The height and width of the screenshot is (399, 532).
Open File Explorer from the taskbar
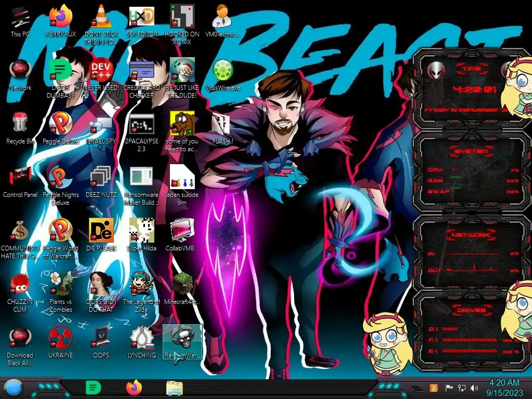click(175, 388)
